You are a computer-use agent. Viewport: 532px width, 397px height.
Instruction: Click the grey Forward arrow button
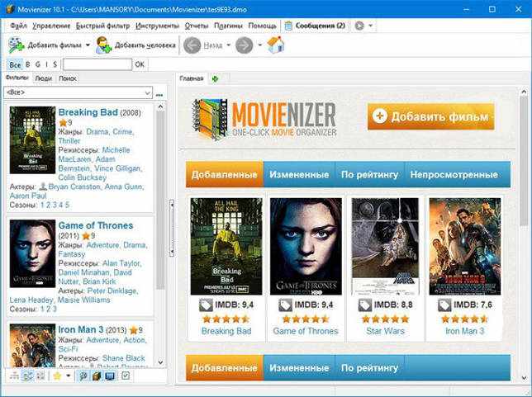point(245,45)
